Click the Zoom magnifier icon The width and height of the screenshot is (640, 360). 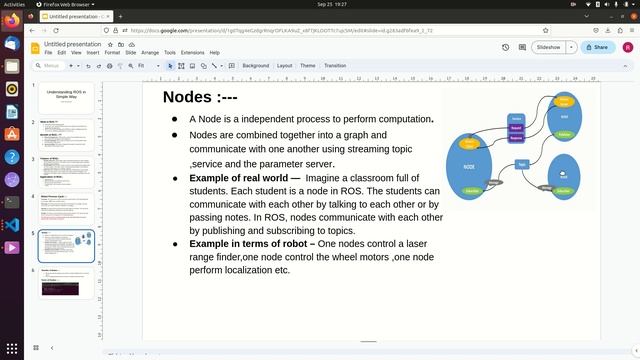click(x=131, y=66)
